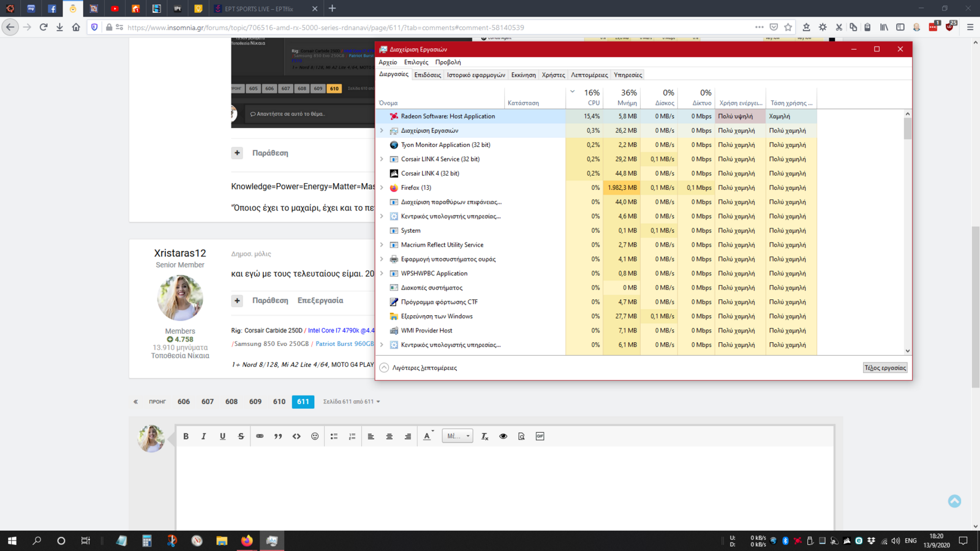Click inside the forum reply text area
The width and height of the screenshot is (980, 551).
pyautogui.click(x=505, y=489)
